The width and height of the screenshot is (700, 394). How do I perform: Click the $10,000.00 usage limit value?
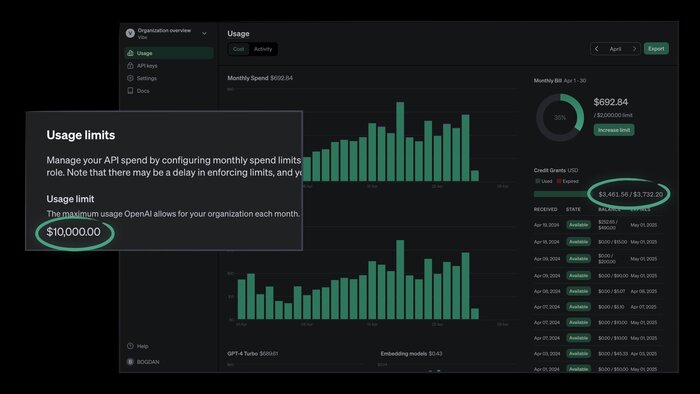click(74, 232)
